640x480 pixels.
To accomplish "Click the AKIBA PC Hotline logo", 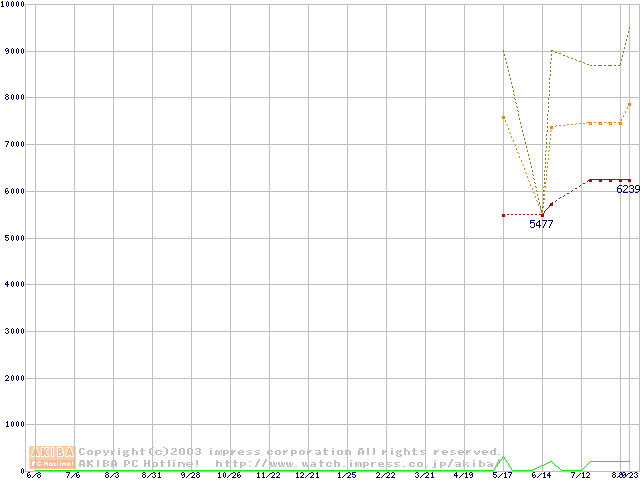I will pos(53,457).
